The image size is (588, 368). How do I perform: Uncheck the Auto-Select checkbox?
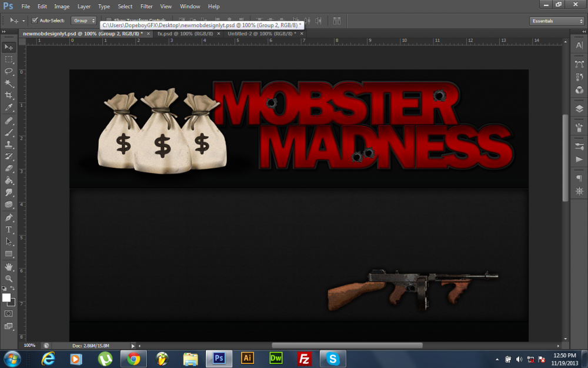pos(35,21)
